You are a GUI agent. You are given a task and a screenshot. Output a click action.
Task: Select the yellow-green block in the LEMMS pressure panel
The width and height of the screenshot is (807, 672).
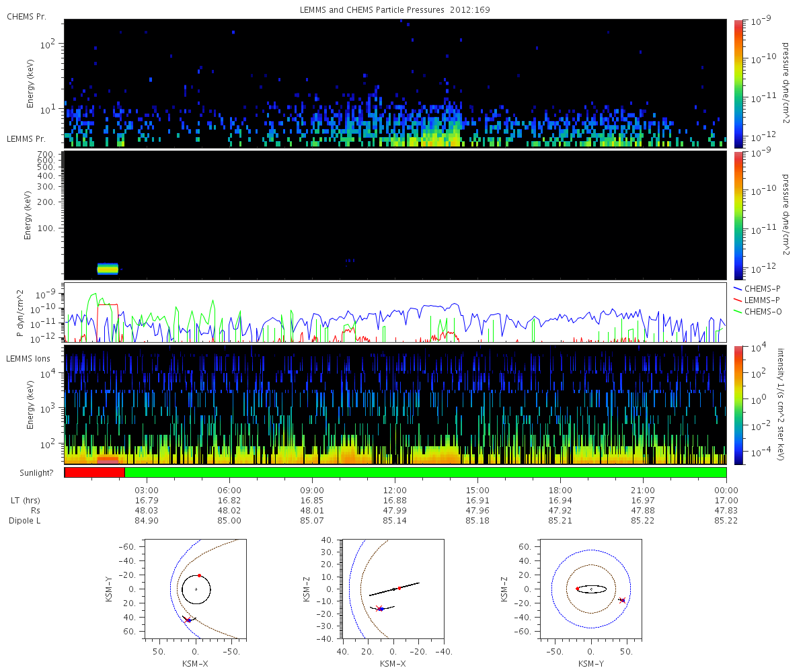click(x=108, y=269)
